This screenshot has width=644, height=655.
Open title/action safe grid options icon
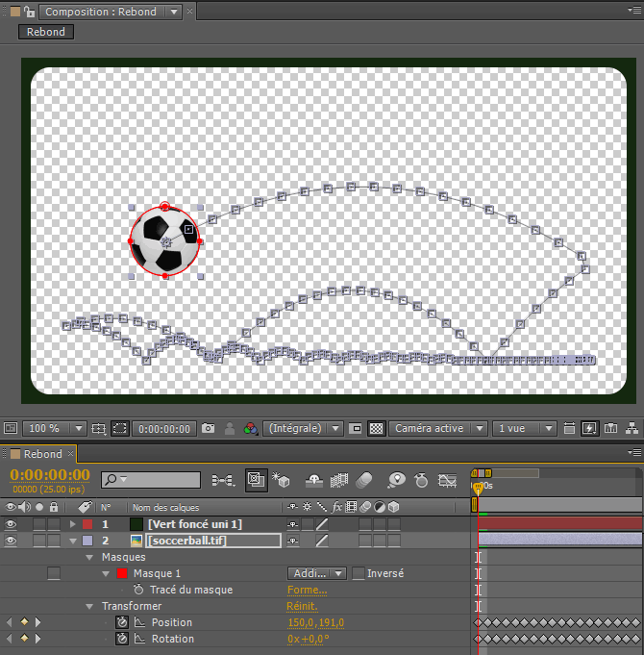(x=98, y=428)
